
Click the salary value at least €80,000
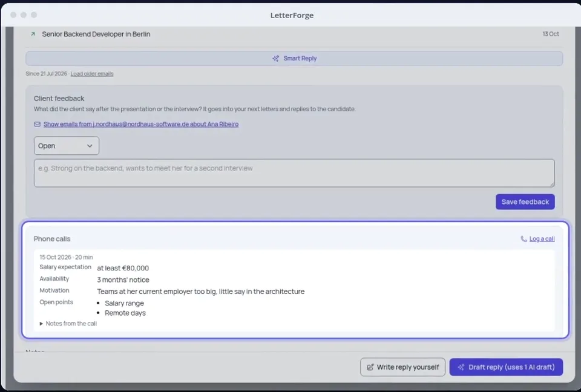123,268
